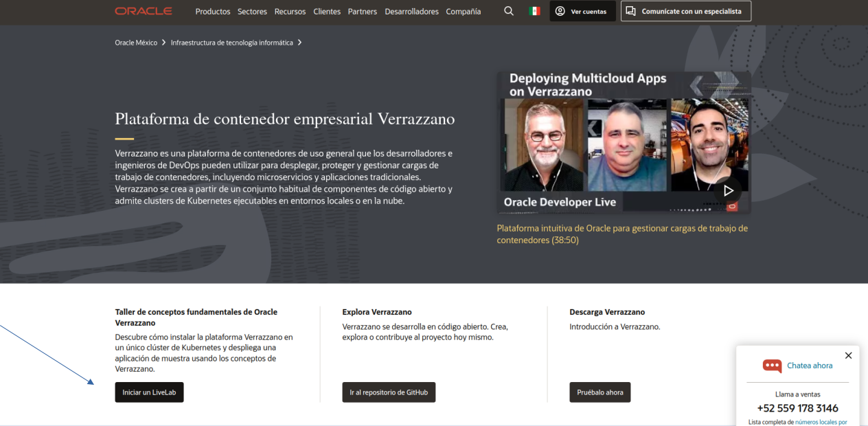
Task: Open the search magnifier icon
Action: pos(509,11)
